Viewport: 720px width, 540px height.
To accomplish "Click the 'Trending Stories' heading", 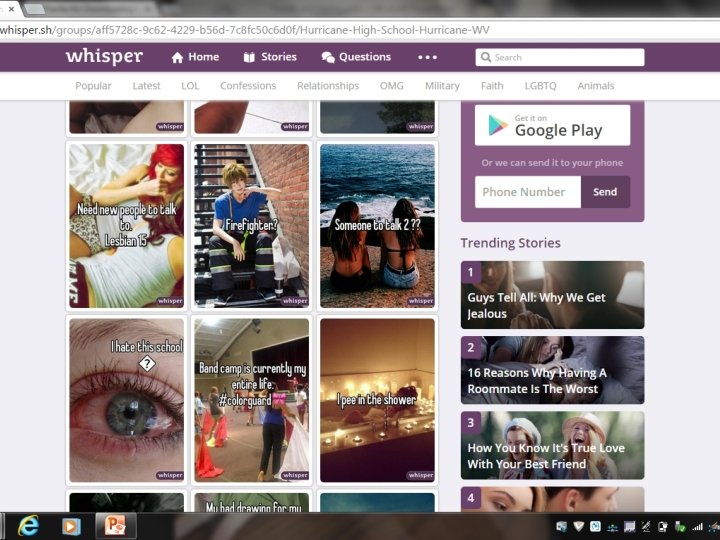I will pos(511,243).
